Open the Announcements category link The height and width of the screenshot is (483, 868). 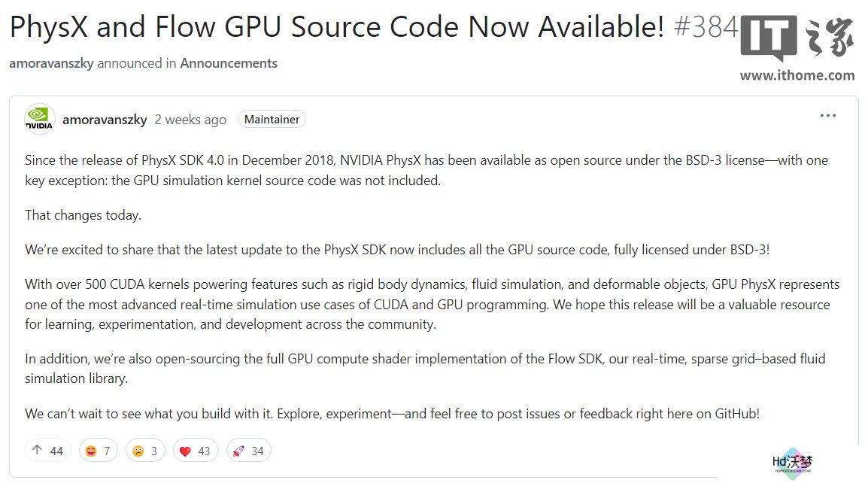tap(229, 63)
